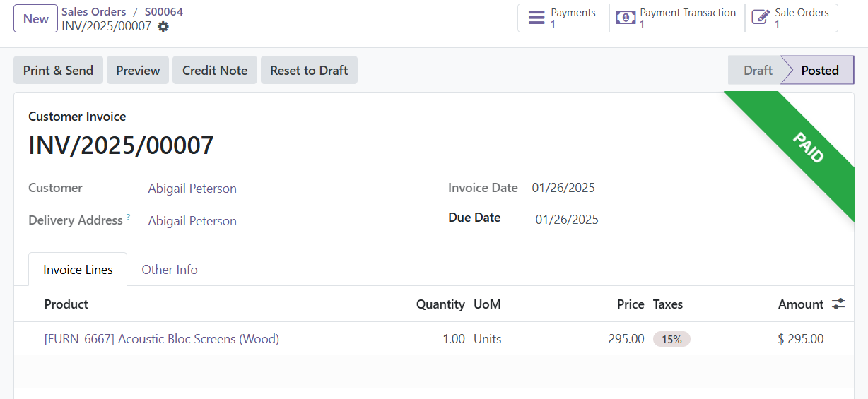
Task: Create a Credit Note
Action: (x=215, y=70)
